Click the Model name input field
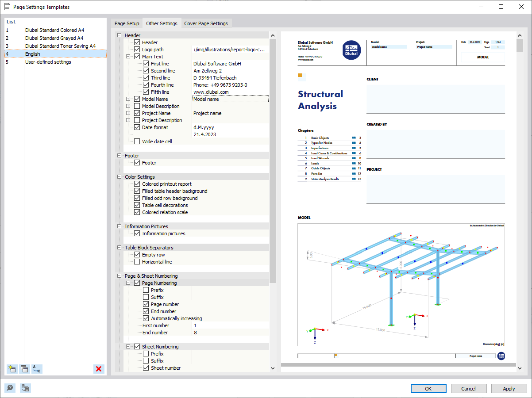The image size is (532, 398). pyautogui.click(x=230, y=99)
